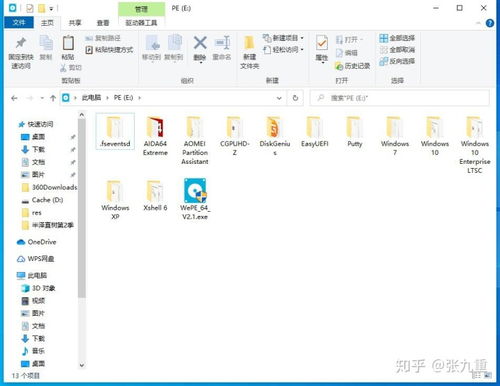Screen dimensions: 500x386
Task: Click Select All (全部选择) option
Action: (x=397, y=38)
